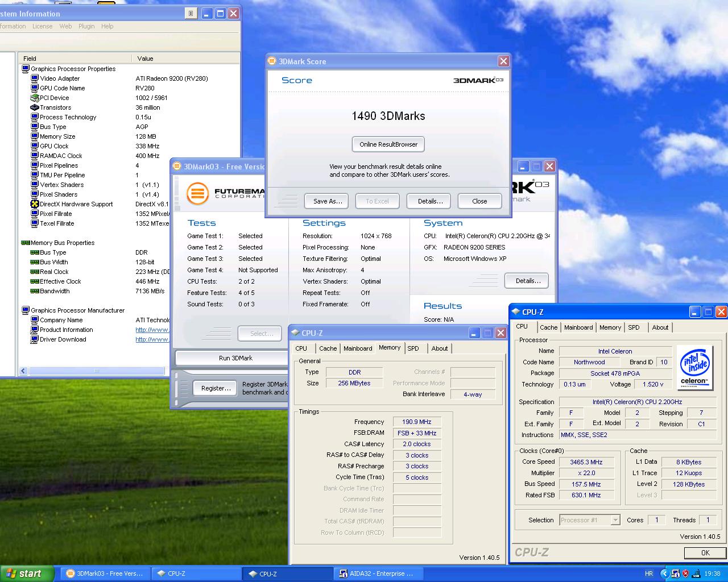
Task: Click the Memory Bus Properties group icon
Action: 26,243
